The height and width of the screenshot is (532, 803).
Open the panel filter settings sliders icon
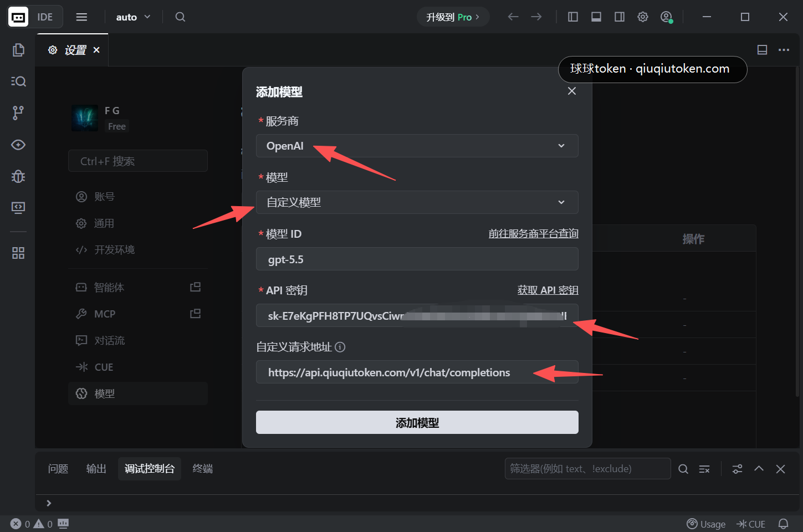tap(738, 469)
